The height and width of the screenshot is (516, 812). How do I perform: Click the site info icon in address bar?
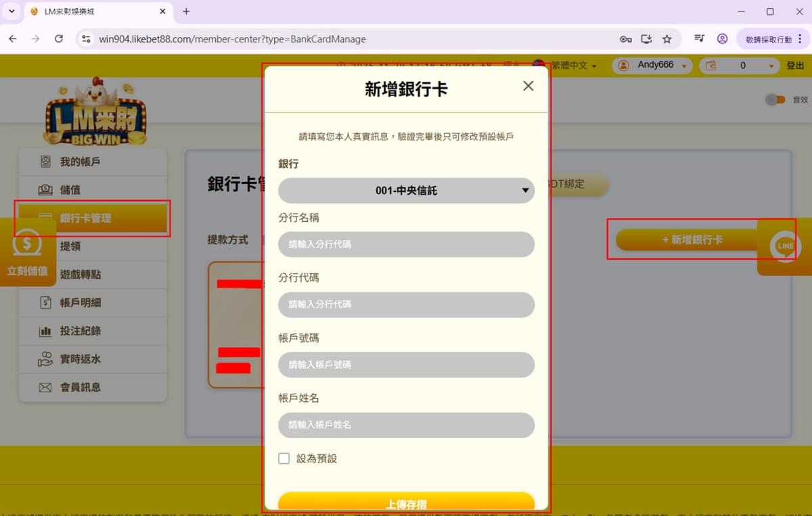click(x=86, y=39)
